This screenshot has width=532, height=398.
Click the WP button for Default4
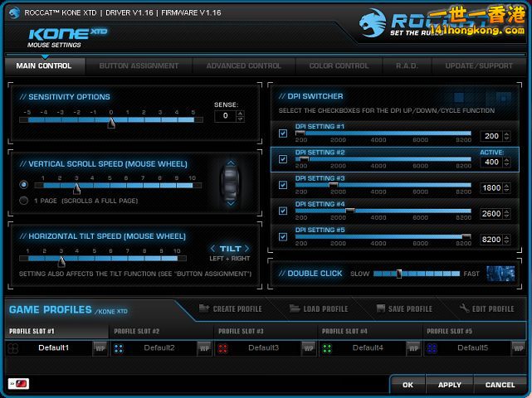(413, 348)
